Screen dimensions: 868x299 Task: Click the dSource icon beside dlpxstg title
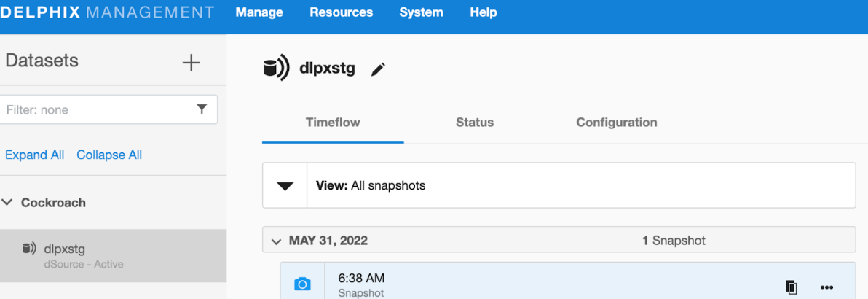(276, 69)
